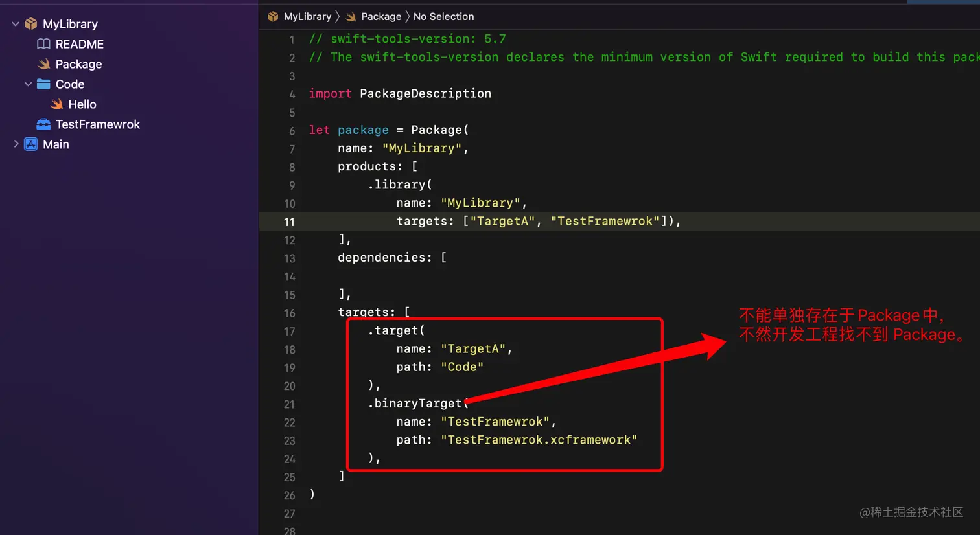Click the TestFramewrok toolbox icon
The height and width of the screenshot is (535, 980).
[43, 124]
